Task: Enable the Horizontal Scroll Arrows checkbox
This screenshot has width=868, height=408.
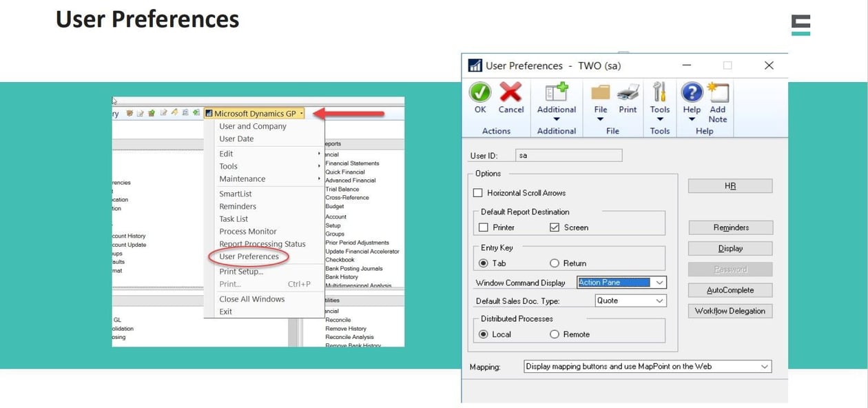Action: tap(479, 193)
